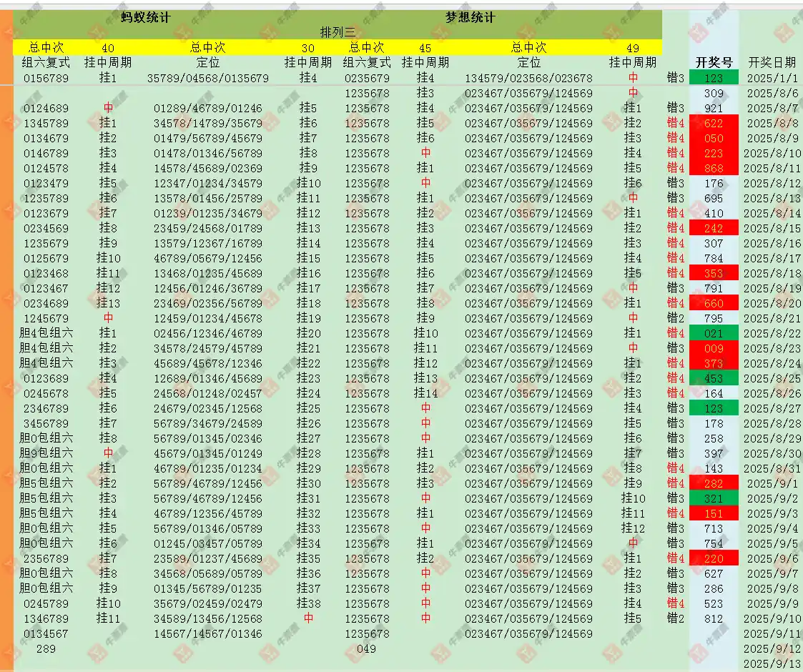803x672 pixels.
Task: Click the date cell 2025/1/1
Action: tap(772, 78)
